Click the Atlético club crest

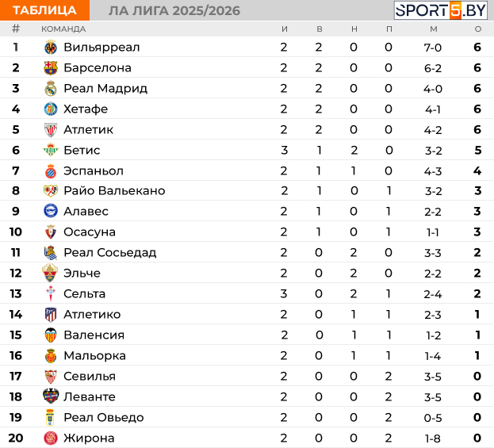point(51,315)
